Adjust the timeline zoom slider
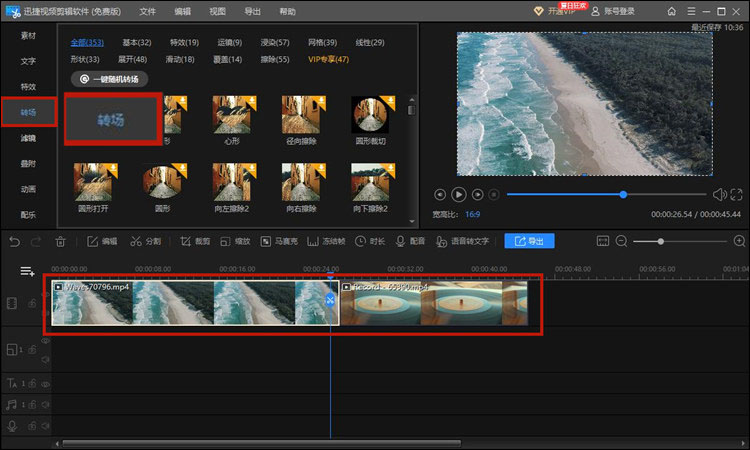 (x=661, y=241)
